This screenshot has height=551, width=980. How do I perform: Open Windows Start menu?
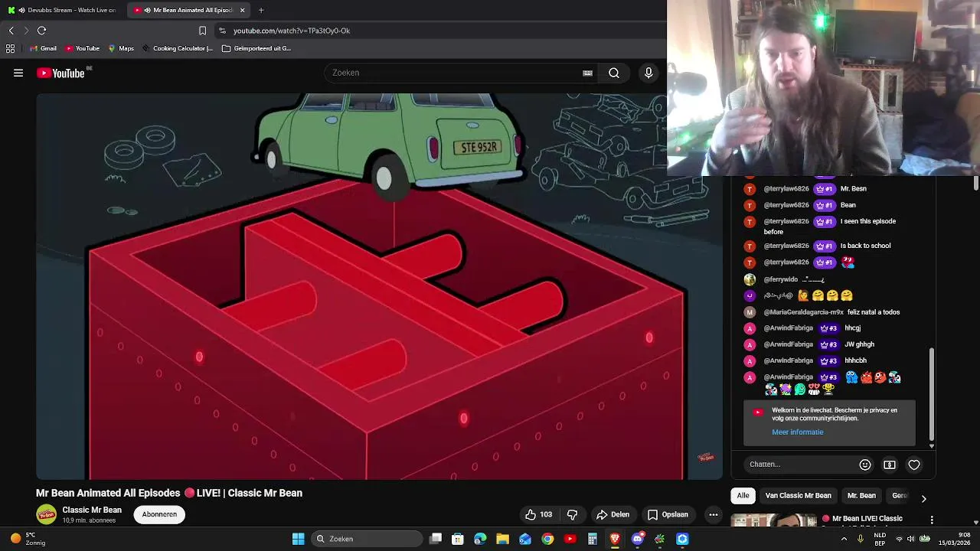[298, 539]
